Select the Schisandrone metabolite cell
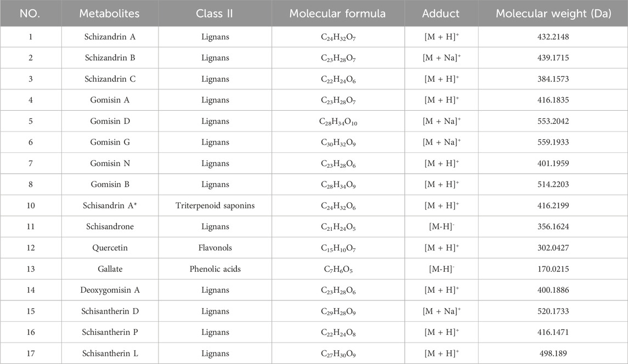This screenshot has height=364, width=628. click(109, 227)
